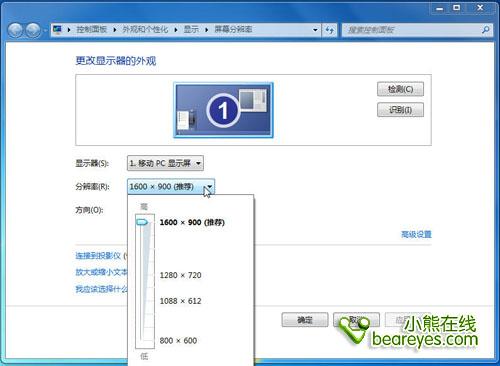The image size is (500, 366).
Task: Click the 确定 OK button
Action: tap(305, 320)
